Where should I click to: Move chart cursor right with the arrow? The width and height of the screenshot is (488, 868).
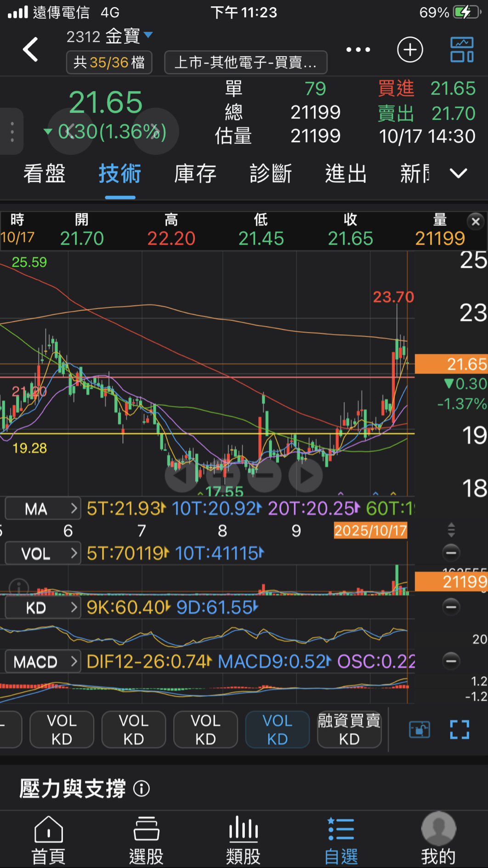(306, 475)
